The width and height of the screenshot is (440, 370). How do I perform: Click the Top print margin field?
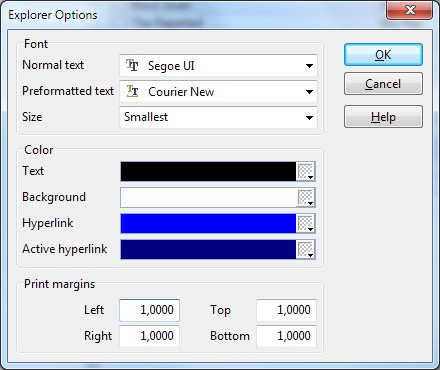[x=286, y=310]
